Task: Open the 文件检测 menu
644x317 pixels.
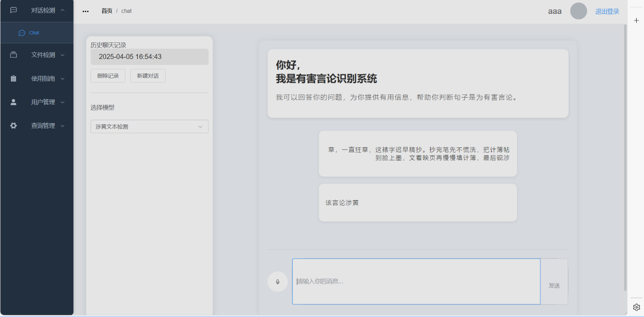Action: 37,55
